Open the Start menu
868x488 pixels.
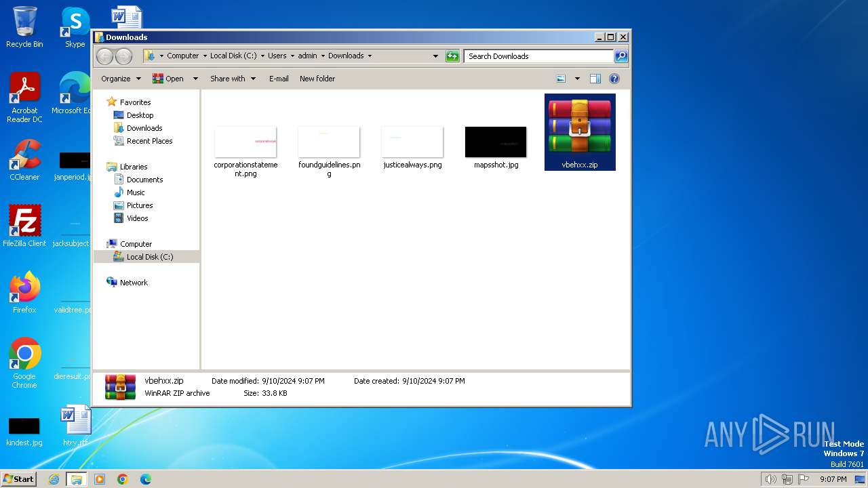(19, 479)
